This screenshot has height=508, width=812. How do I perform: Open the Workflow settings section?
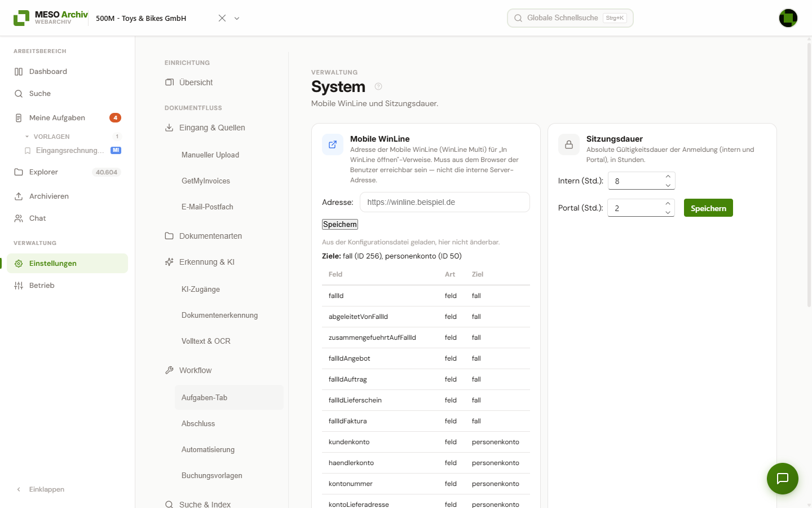pyautogui.click(x=221, y=370)
